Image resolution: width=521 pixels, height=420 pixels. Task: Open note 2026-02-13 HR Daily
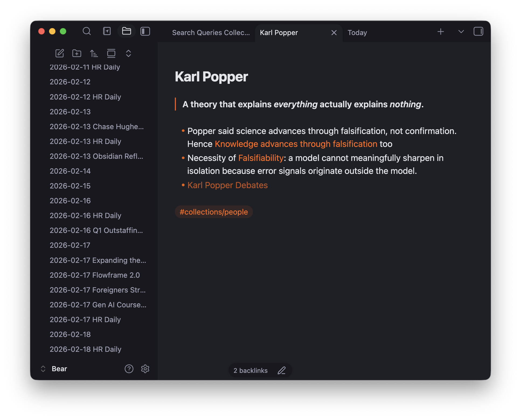(85, 141)
